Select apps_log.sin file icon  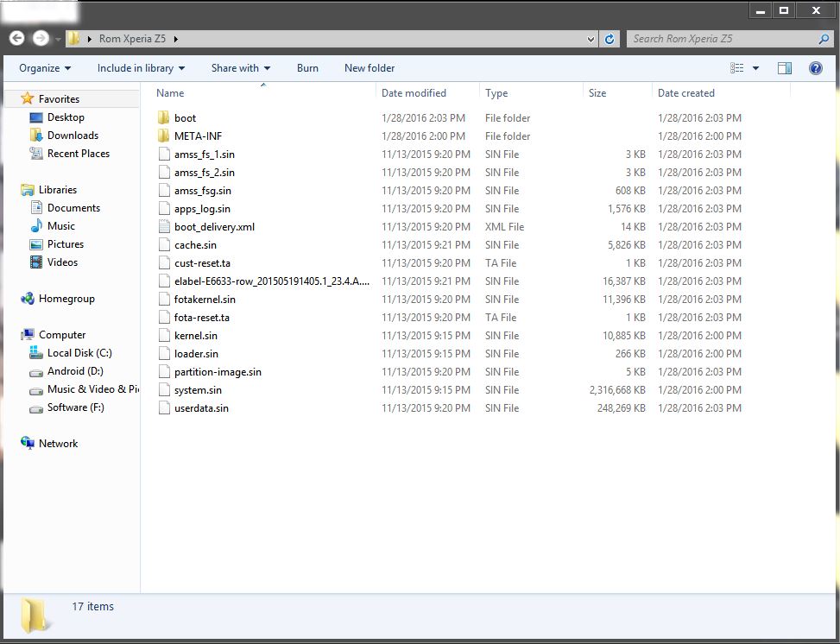[164, 209]
